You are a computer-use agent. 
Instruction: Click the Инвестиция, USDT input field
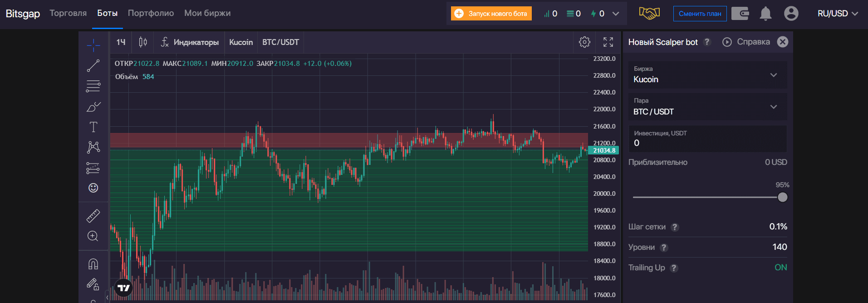(707, 139)
